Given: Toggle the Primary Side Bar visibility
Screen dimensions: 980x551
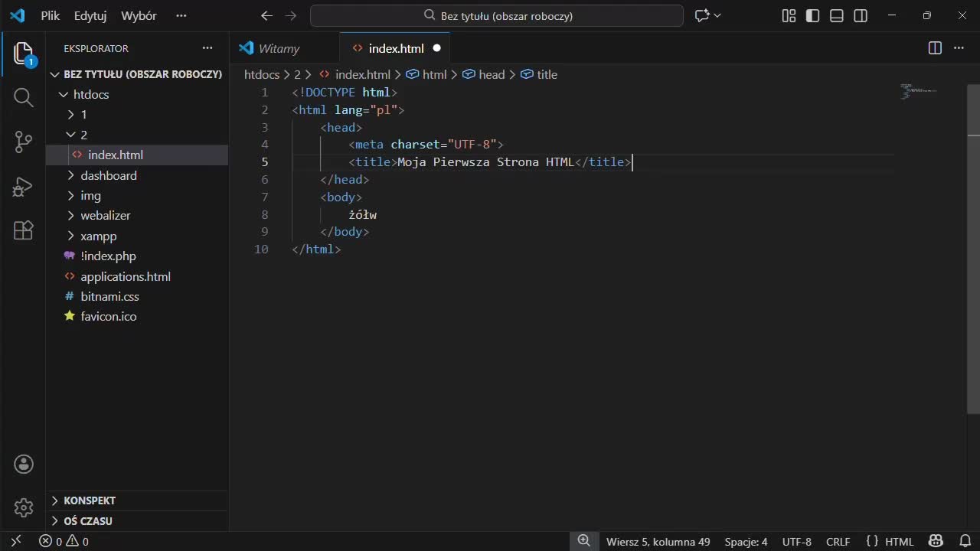Looking at the screenshot, I should point(812,15).
